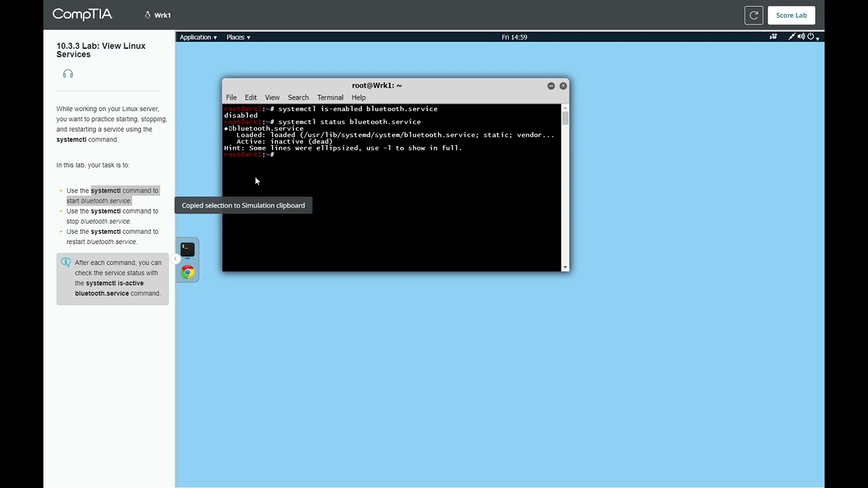Viewport: 868px width, 488px height.
Task: Click the '10.3.3 Lab: View Linux Services' heading
Action: 101,50
